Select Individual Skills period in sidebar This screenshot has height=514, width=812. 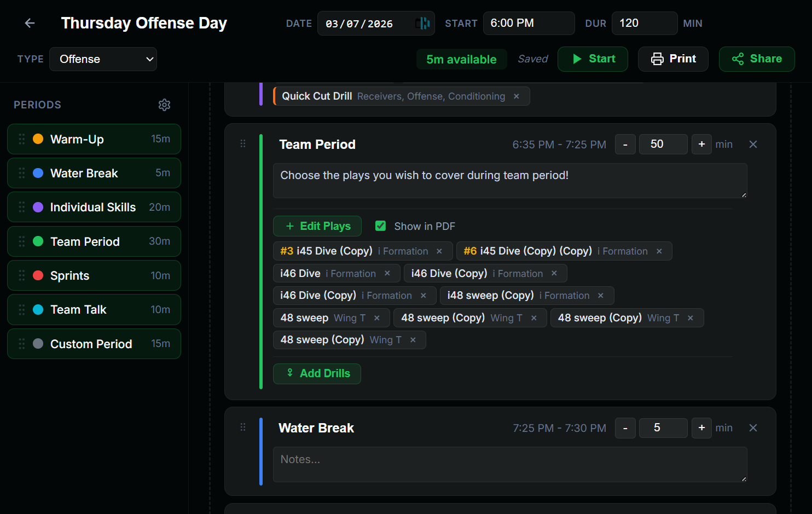94,207
